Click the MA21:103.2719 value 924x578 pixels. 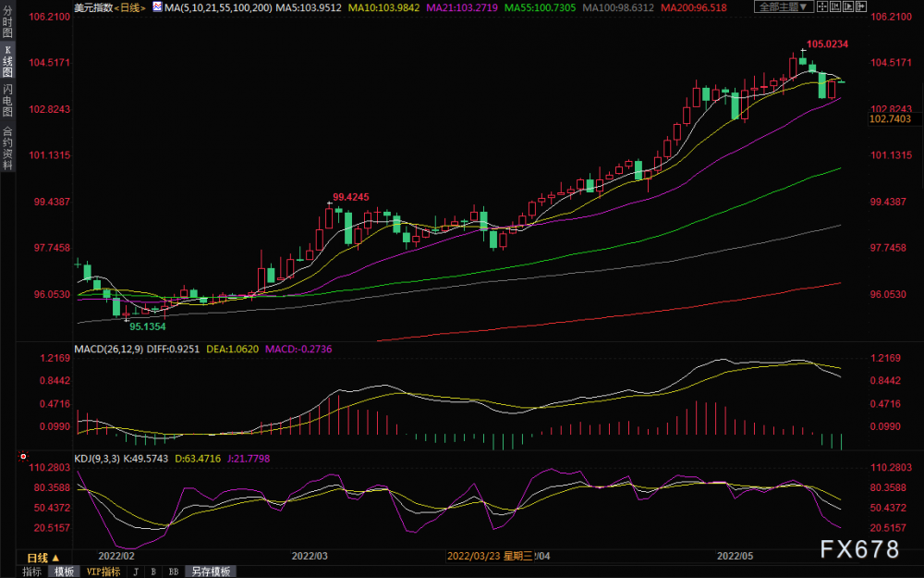click(462, 7)
